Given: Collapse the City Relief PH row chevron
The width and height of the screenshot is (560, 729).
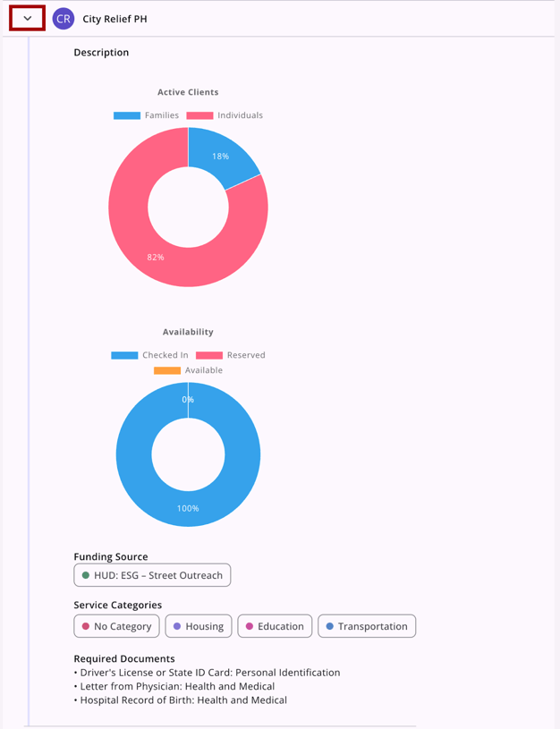Looking at the screenshot, I should pyautogui.click(x=27, y=18).
